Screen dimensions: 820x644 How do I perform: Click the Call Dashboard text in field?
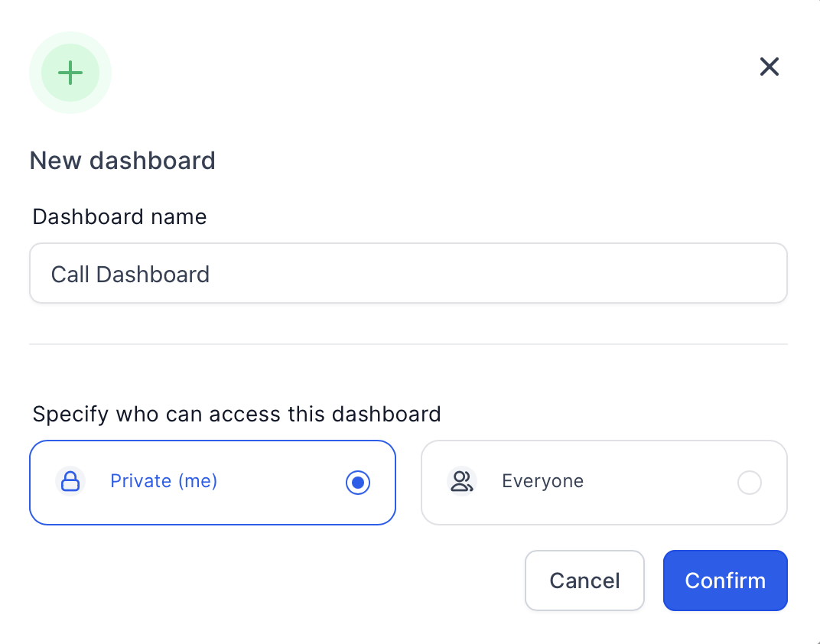pyautogui.click(x=130, y=275)
